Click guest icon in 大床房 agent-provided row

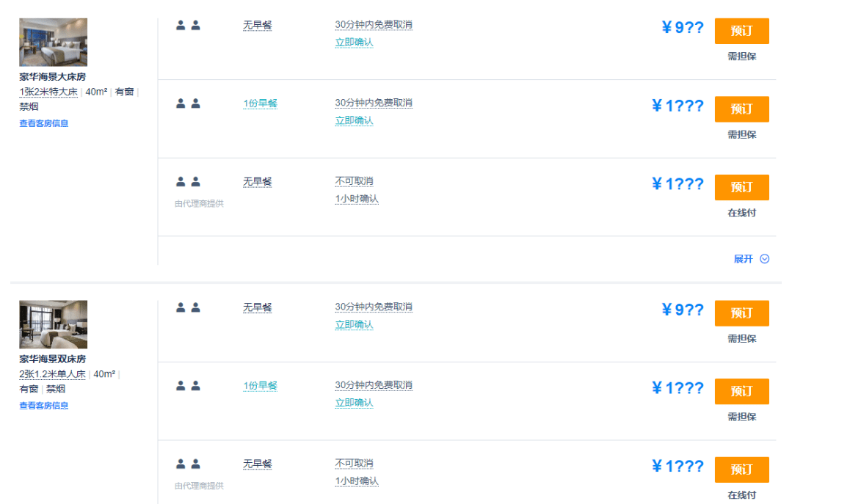188,182
